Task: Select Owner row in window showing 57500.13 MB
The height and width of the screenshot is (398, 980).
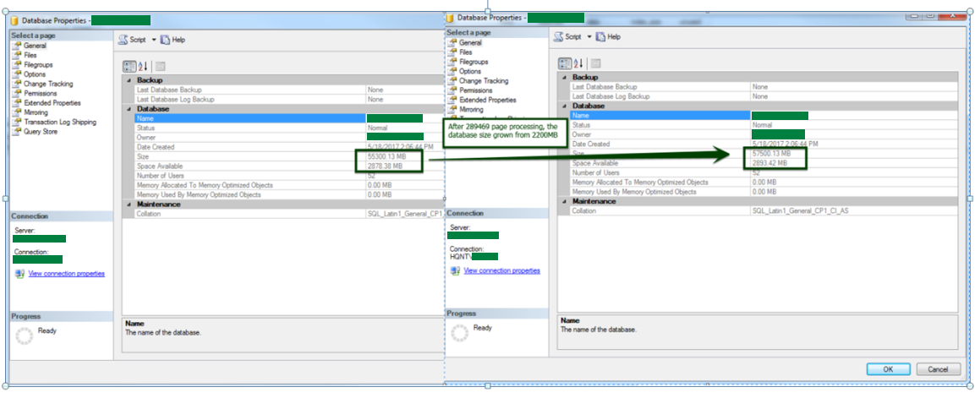Action: (764, 135)
